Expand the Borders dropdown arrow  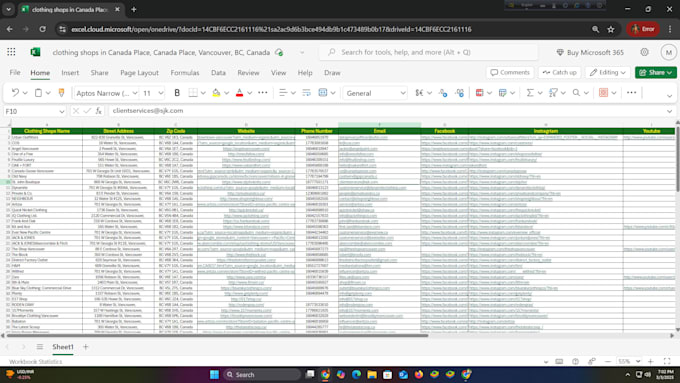[203, 93]
